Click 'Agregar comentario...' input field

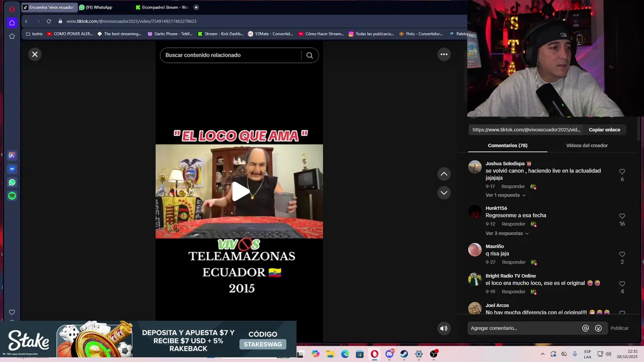coord(523,328)
